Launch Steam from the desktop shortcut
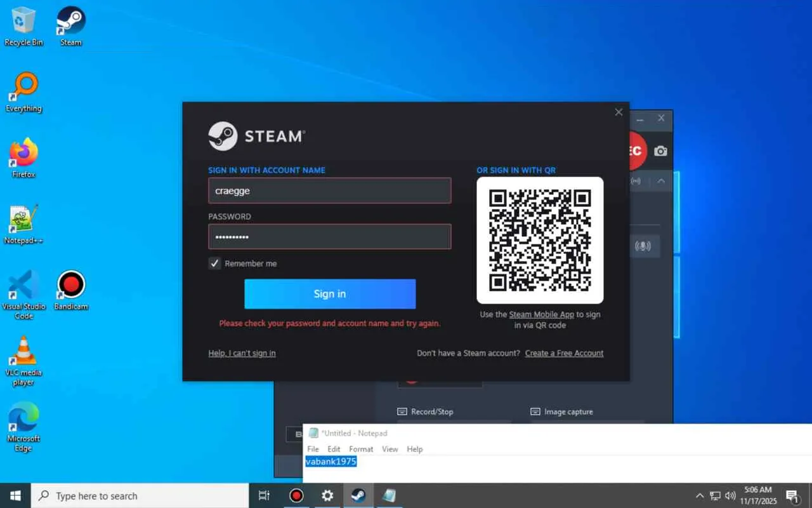 (71, 26)
